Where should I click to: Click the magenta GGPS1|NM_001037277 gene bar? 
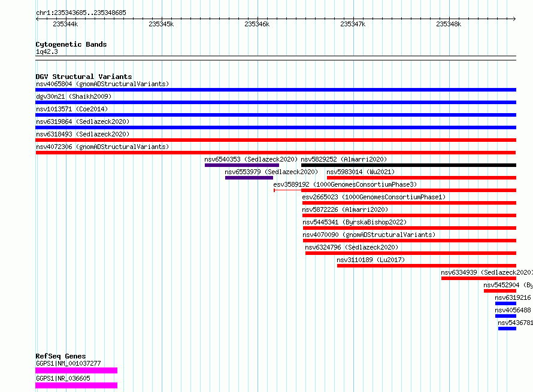(77, 370)
